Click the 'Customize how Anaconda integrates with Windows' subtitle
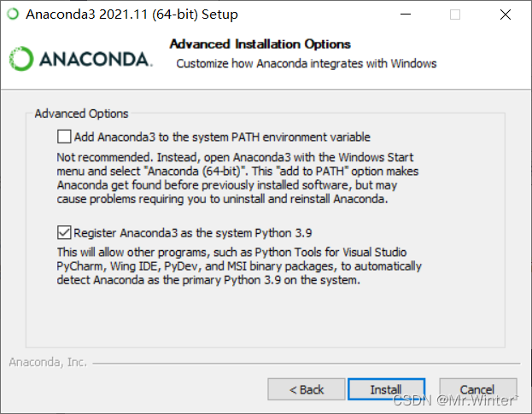Image resolution: width=532 pixels, height=414 pixels. click(306, 64)
